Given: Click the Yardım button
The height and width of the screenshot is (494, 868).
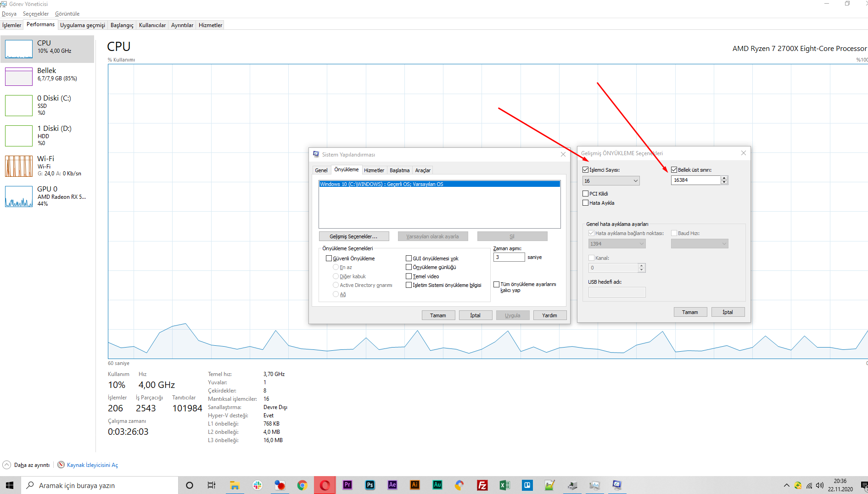Looking at the screenshot, I should (550, 315).
